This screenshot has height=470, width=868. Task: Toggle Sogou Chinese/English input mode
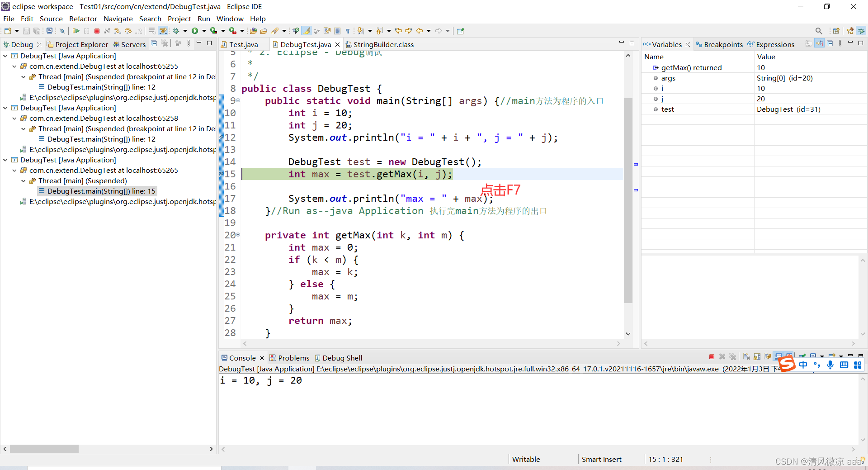coord(803,365)
